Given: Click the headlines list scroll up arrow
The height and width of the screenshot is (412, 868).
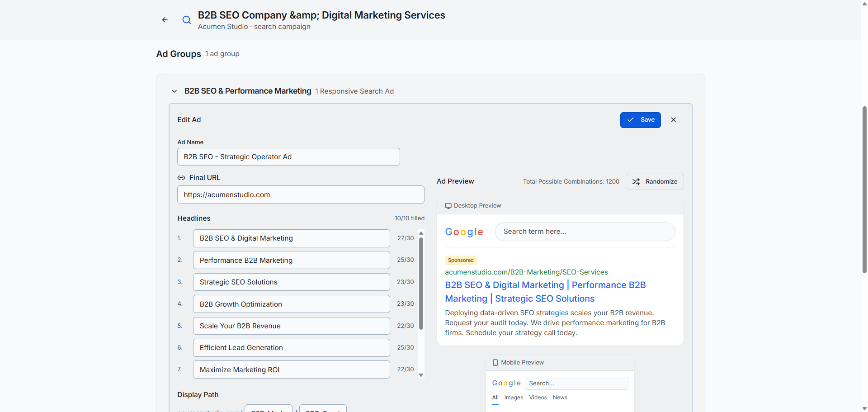Looking at the screenshot, I should (x=421, y=233).
